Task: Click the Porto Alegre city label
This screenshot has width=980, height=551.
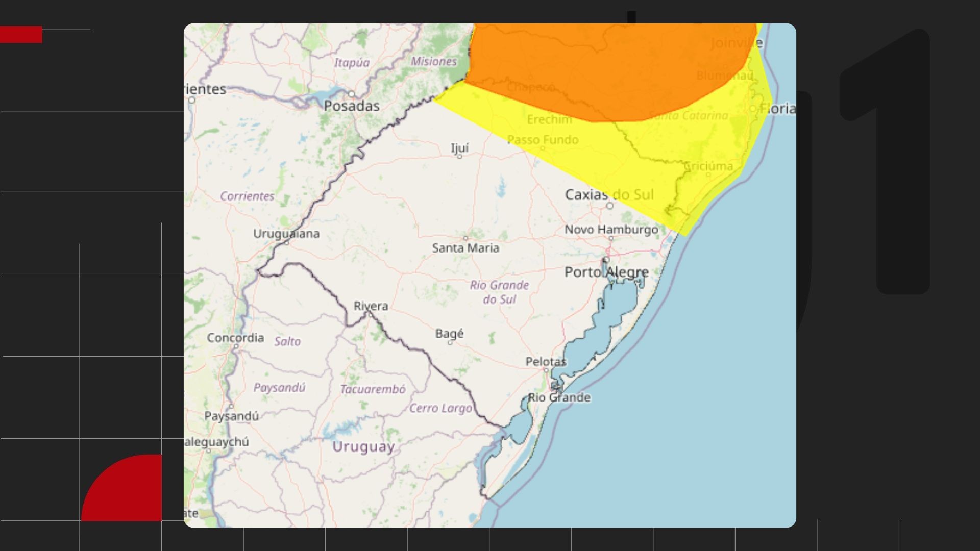Action: 606,272
